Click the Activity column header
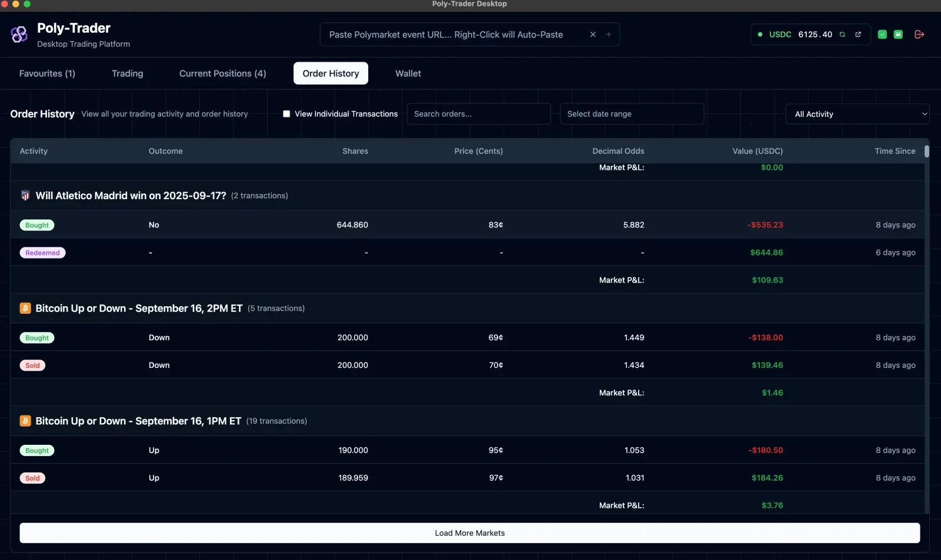The width and height of the screenshot is (941, 560). (x=34, y=151)
